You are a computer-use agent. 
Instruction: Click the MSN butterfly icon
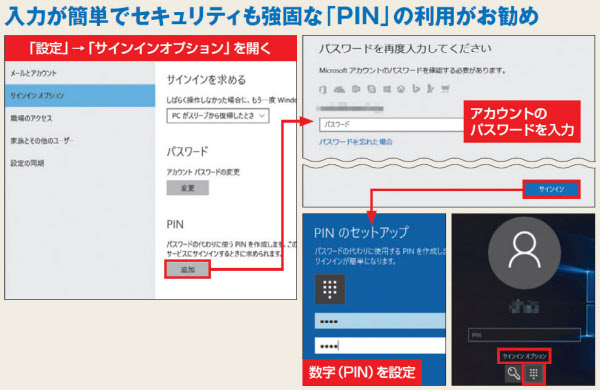[430, 89]
